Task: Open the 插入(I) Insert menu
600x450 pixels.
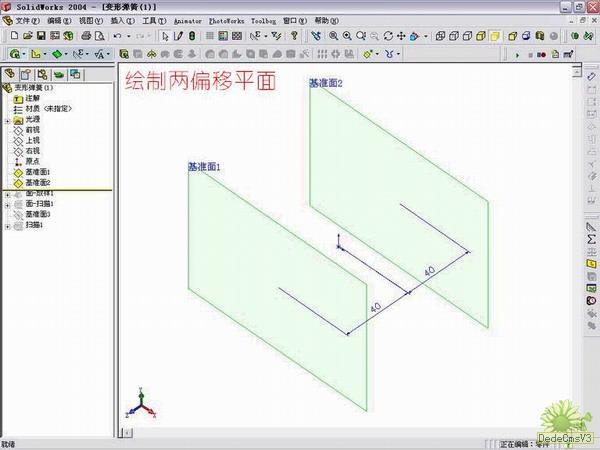Action: [x=122, y=20]
